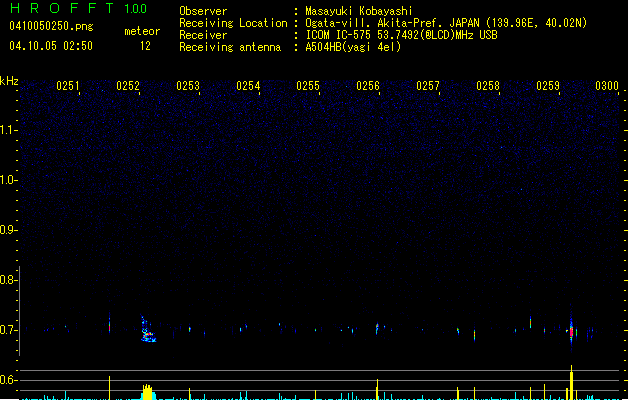The height and width of the screenshot is (400, 629).
Task: Select the file name 0410050250.png
Action: click(x=51, y=26)
